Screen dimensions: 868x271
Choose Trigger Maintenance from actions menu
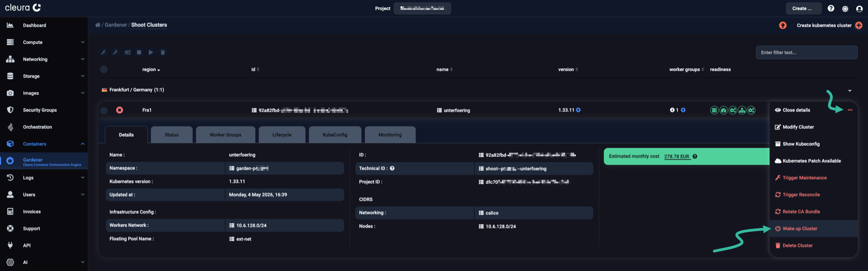pyautogui.click(x=801, y=178)
